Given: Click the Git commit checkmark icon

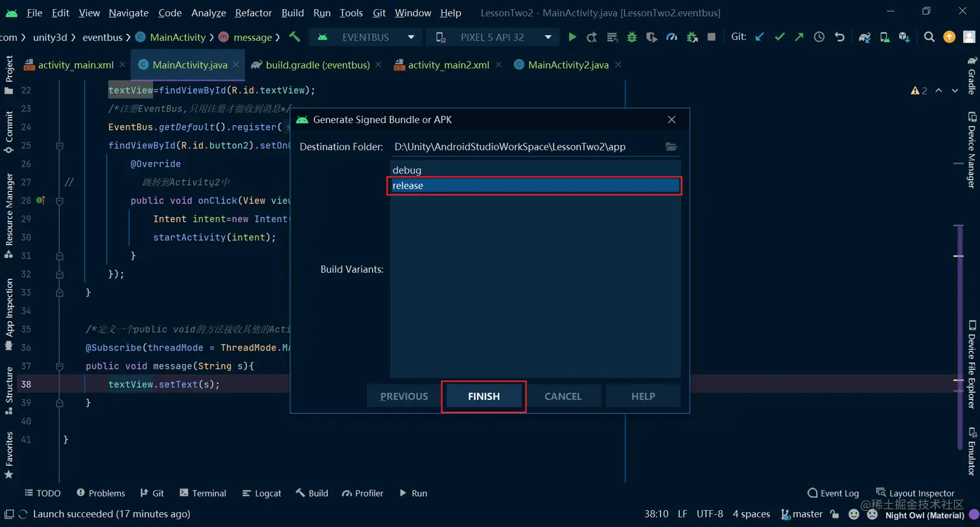Looking at the screenshot, I should pos(780,37).
